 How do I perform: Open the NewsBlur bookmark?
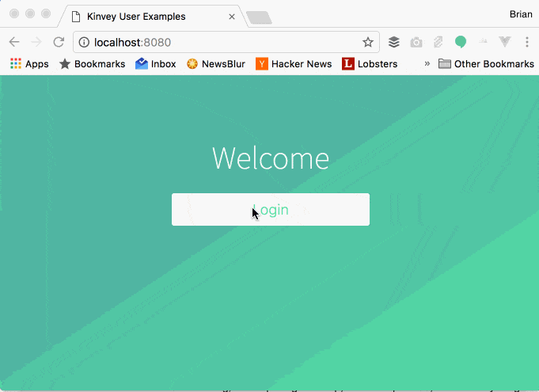(x=215, y=63)
